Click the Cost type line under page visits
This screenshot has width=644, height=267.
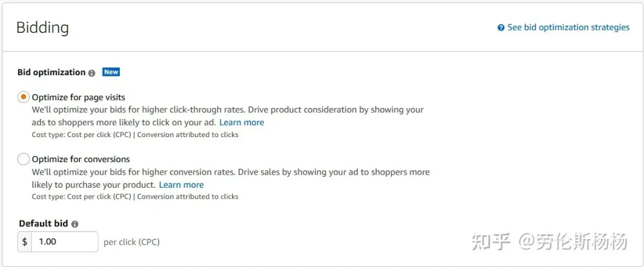pos(135,134)
